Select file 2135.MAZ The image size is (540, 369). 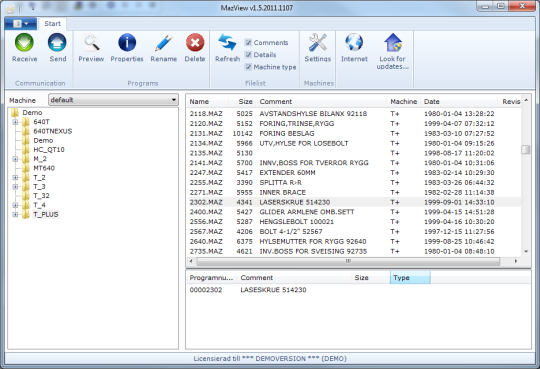tap(354, 153)
